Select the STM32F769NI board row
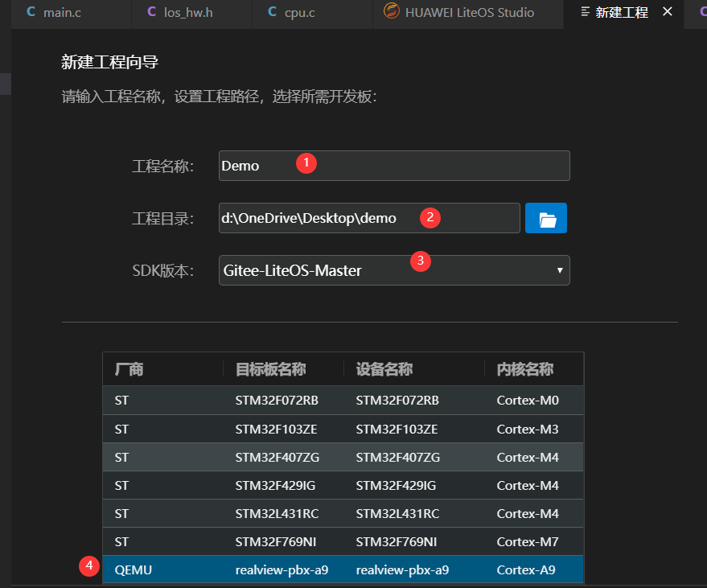 coord(343,542)
